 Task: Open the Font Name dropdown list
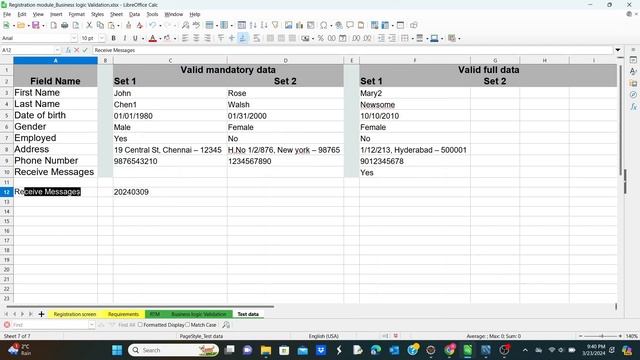(74, 38)
